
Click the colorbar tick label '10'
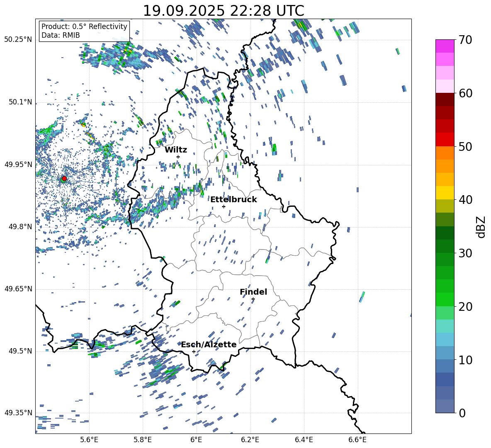click(x=465, y=360)
